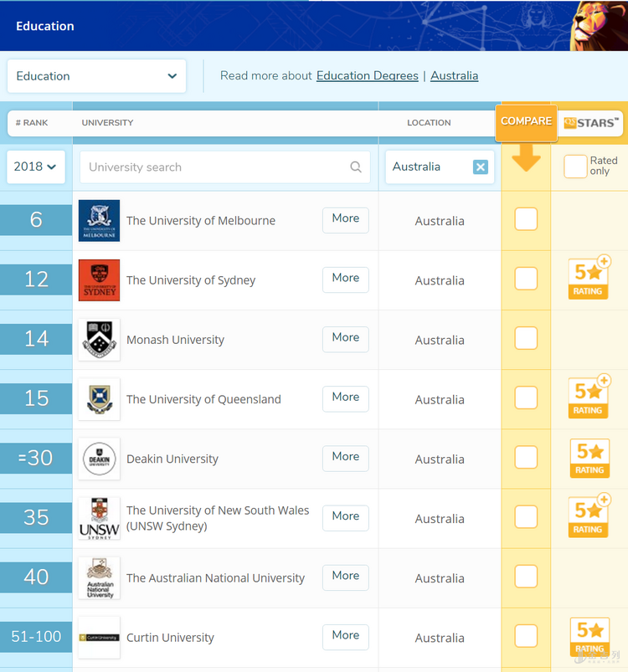Click More for Monash University

pyautogui.click(x=346, y=340)
